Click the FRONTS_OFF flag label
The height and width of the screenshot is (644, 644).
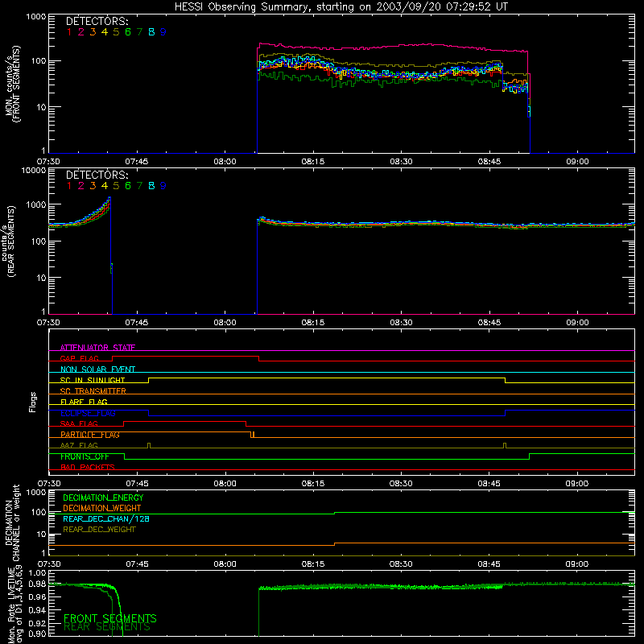click(85, 456)
